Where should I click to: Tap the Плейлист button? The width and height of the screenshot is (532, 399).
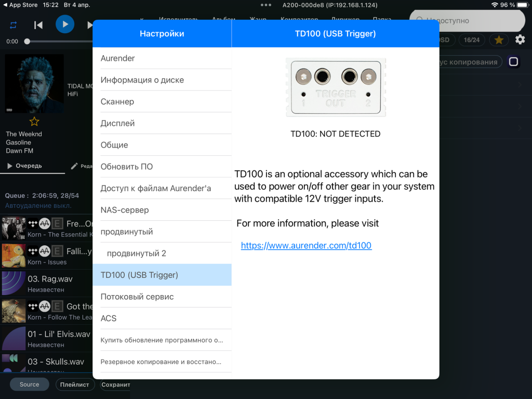coord(75,384)
